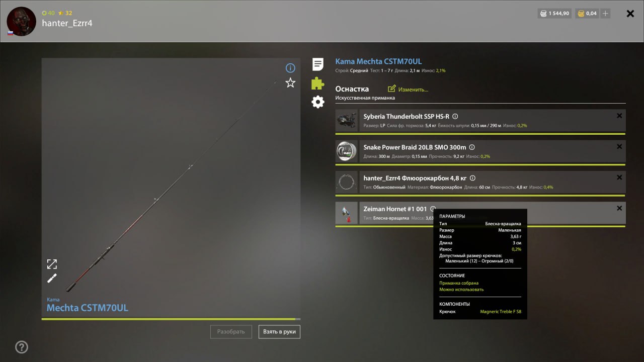Click the Magneric Treble F S8 hook link
The image size is (644, 362).
pyautogui.click(x=500, y=312)
